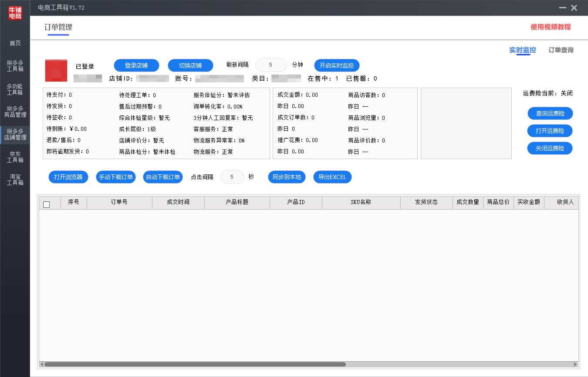Click the 产品标题 column header
Image resolution: width=588 pixels, height=377 pixels.
237,203
